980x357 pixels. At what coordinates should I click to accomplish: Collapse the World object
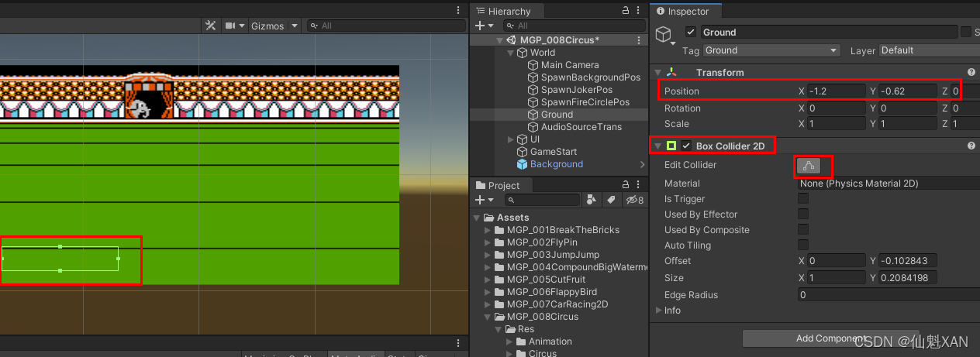click(x=510, y=53)
